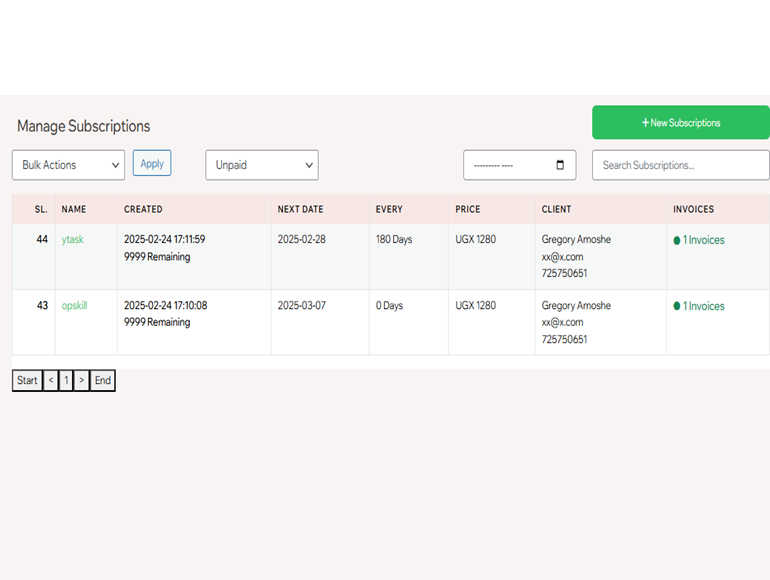This screenshot has height=580, width=770.
Task: Open the Bulk Actions dropdown
Action: (x=68, y=165)
